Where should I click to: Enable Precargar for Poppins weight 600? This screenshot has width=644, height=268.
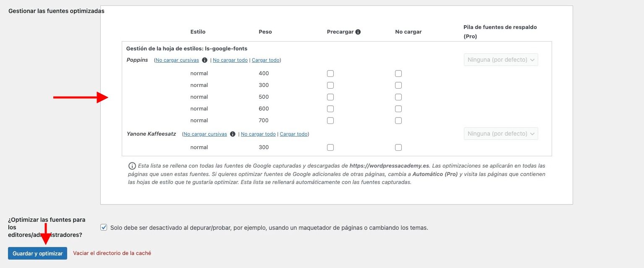330,109
